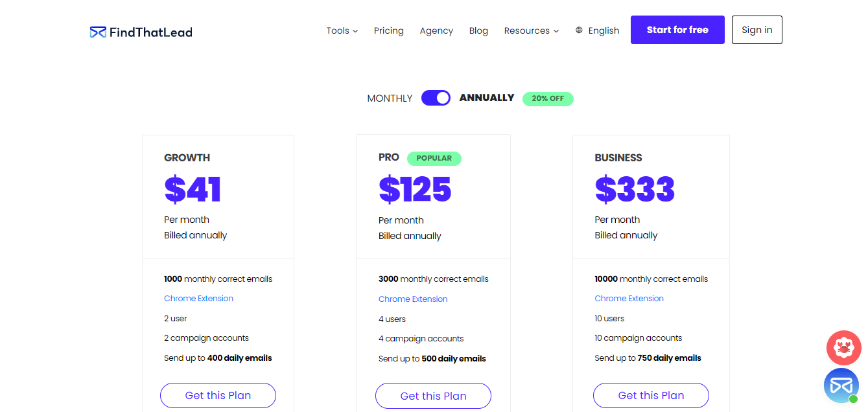868x412 pixels.
Task: Get this Plan for Growth
Action: (x=218, y=395)
